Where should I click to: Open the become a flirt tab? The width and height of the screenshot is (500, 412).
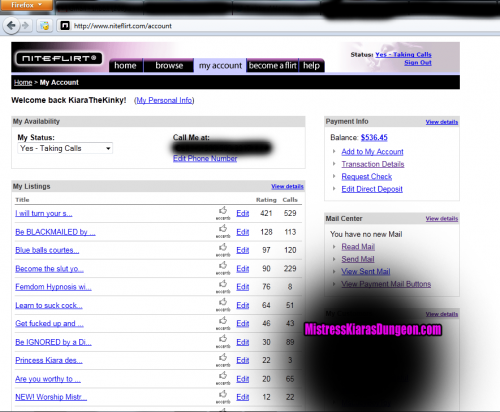273,66
